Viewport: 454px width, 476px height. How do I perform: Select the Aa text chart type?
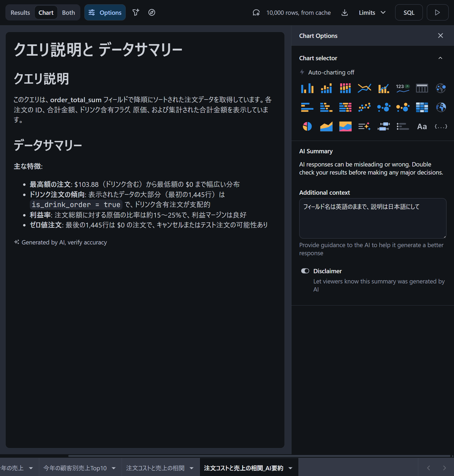click(x=422, y=126)
